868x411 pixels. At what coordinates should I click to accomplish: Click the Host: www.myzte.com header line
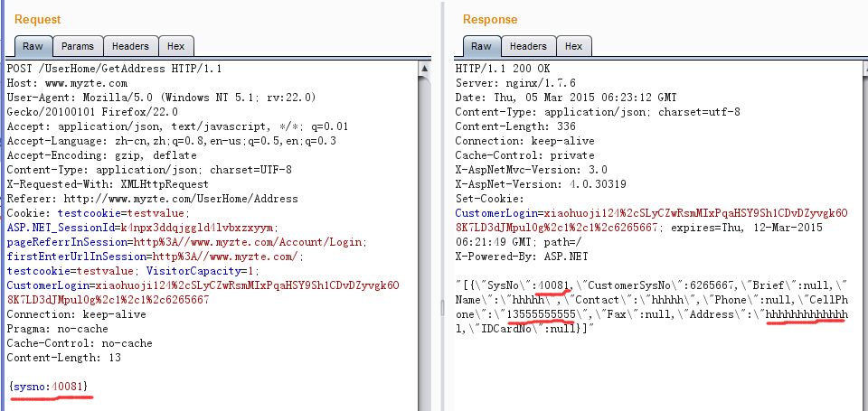[67, 83]
